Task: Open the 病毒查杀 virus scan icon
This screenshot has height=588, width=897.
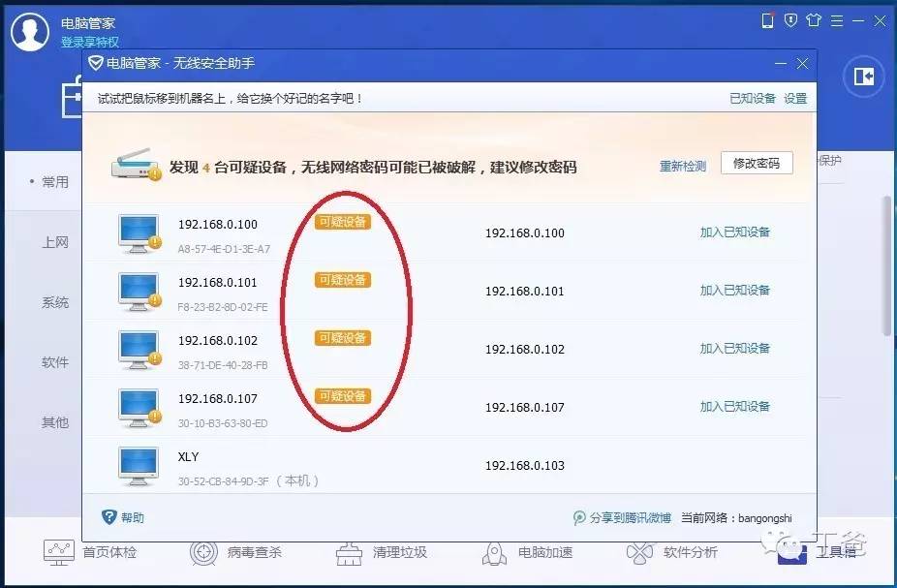Action: [x=203, y=552]
